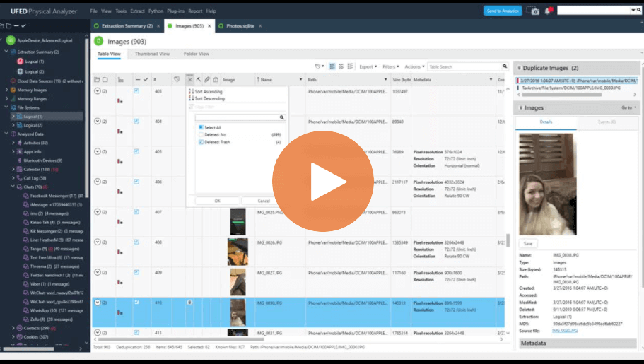Viewport: 644px width, 364px height.
Task: Open the notifications bell icon
Action: [x=547, y=11]
